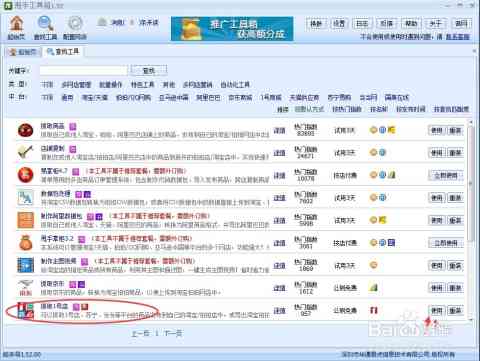Go to previous page with 上一页
Viewport: 480px width, 361px height.
140,333
